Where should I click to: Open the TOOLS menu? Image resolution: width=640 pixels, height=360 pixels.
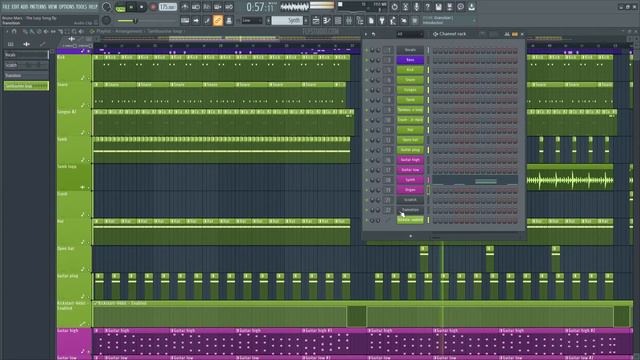click(82, 7)
